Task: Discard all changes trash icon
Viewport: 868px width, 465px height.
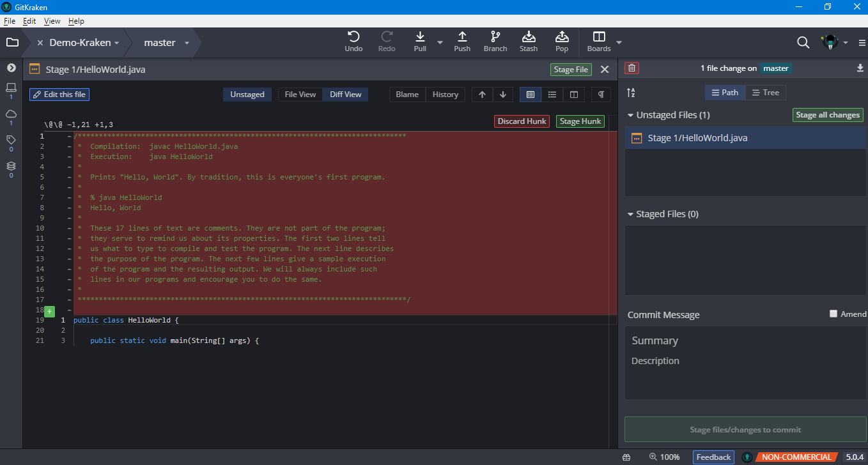Action: point(632,68)
